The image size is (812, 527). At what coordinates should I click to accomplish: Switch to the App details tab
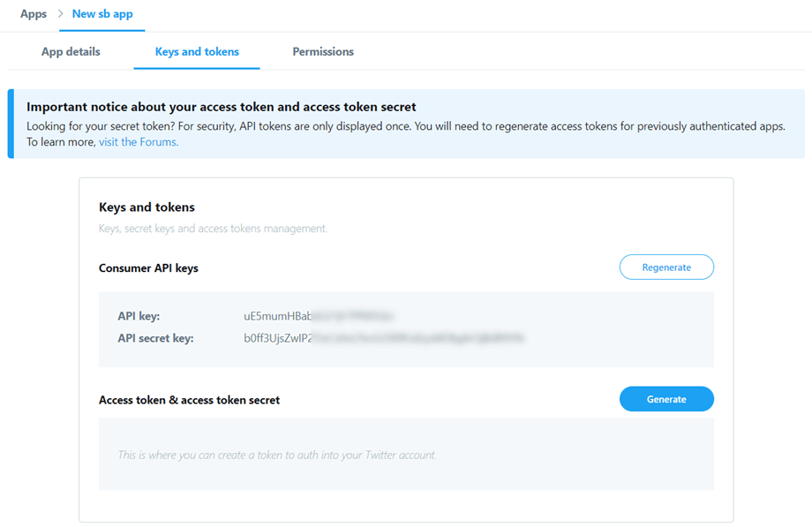tap(71, 52)
